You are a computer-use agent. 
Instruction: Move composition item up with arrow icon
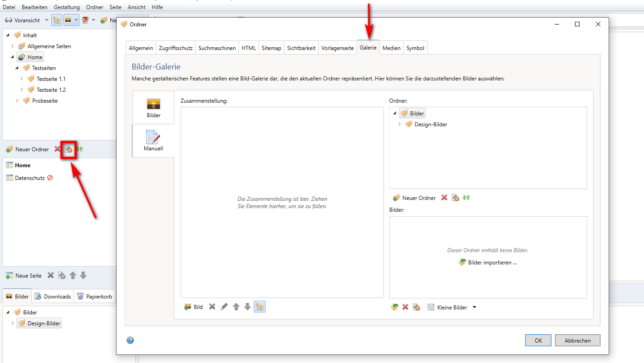click(x=236, y=307)
